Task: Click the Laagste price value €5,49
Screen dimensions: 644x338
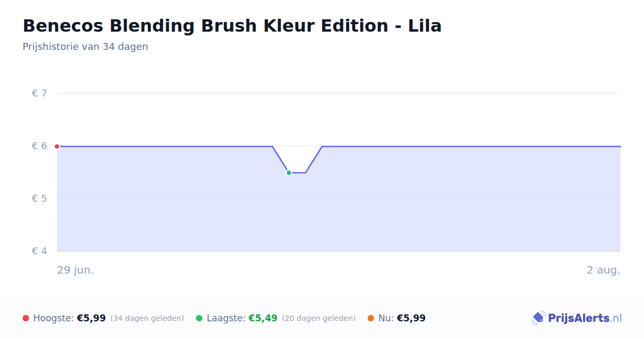Action: (263, 318)
